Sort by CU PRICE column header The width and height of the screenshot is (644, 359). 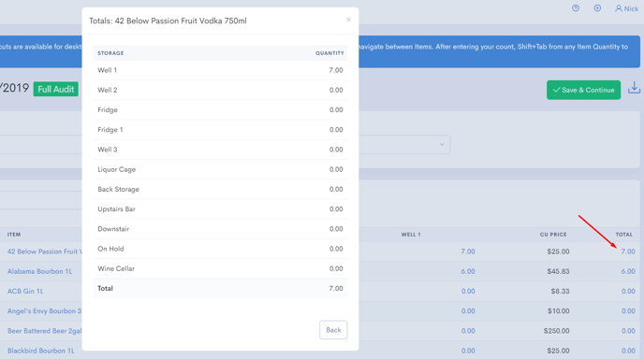(553, 235)
